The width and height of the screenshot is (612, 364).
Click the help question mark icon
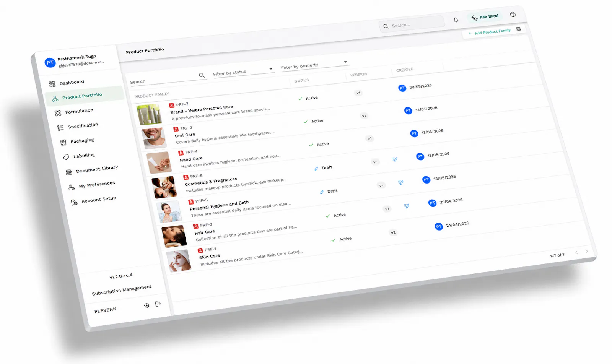[513, 15]
